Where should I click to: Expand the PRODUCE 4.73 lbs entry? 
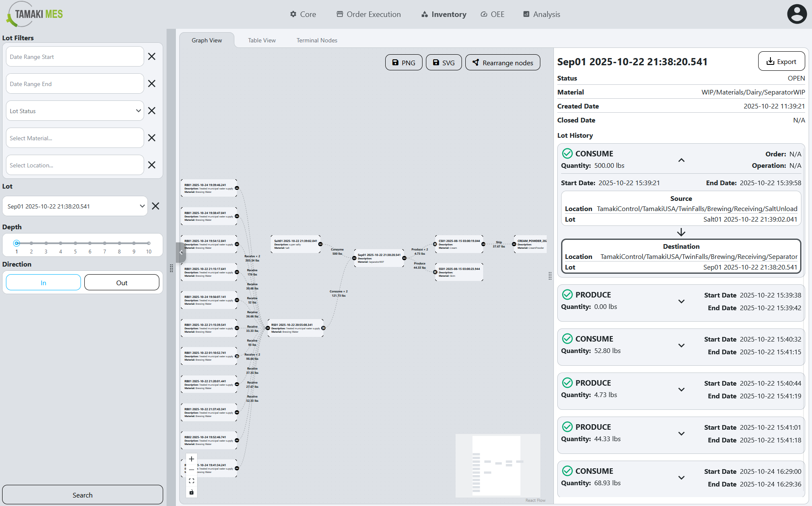[x=681, y=389]
